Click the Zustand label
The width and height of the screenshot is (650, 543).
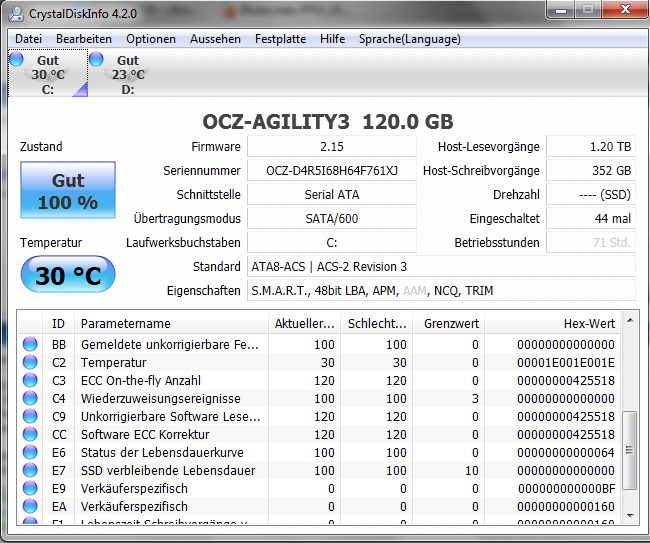[41, 146]
